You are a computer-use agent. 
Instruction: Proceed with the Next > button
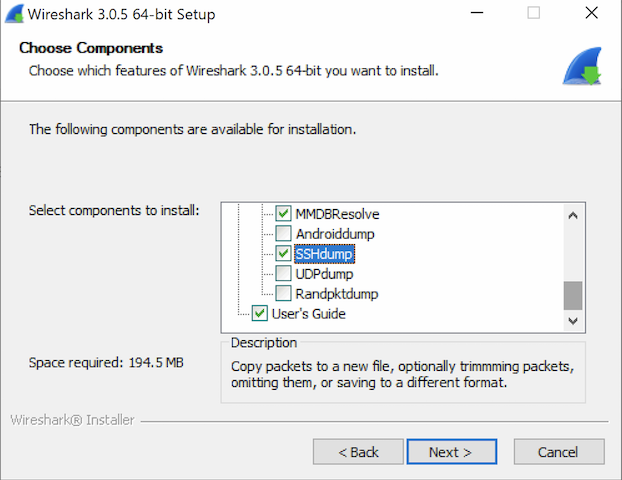[x=452, y=452]
